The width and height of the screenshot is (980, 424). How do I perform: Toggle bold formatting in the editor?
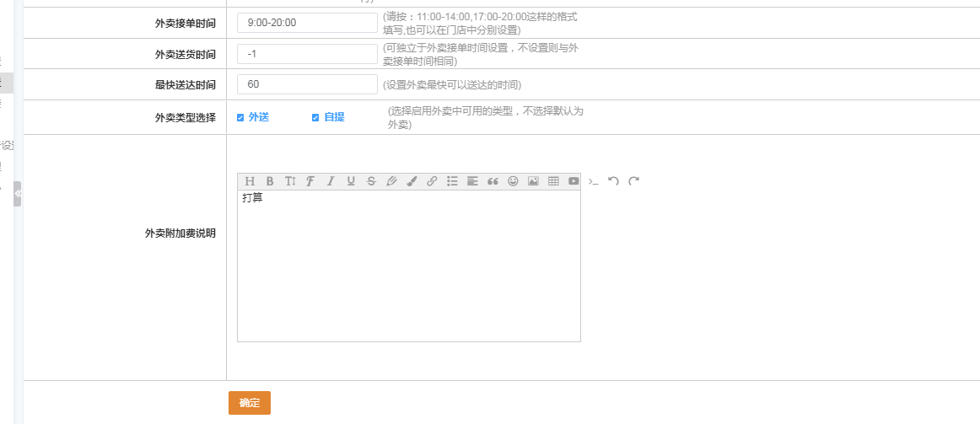(x=270, y=181)
